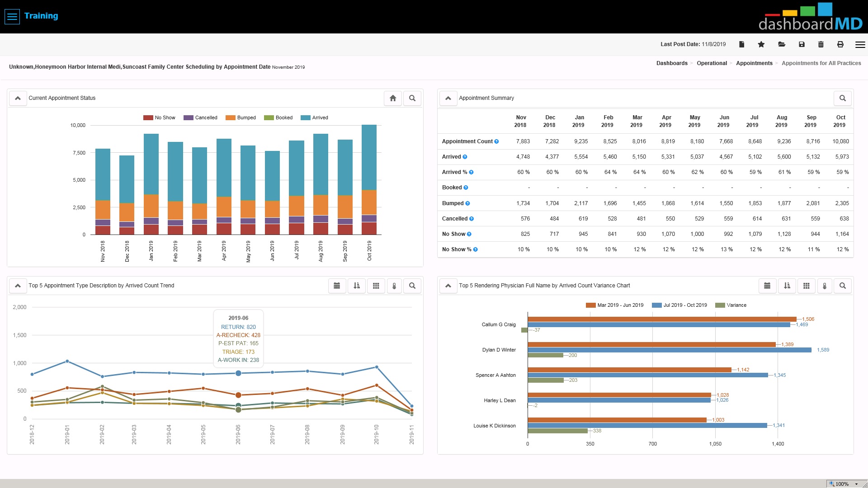Viewport: 868px width, 488px height.
Task: Click the Dashboards breadcrumb link
Action: coord(672,63)
